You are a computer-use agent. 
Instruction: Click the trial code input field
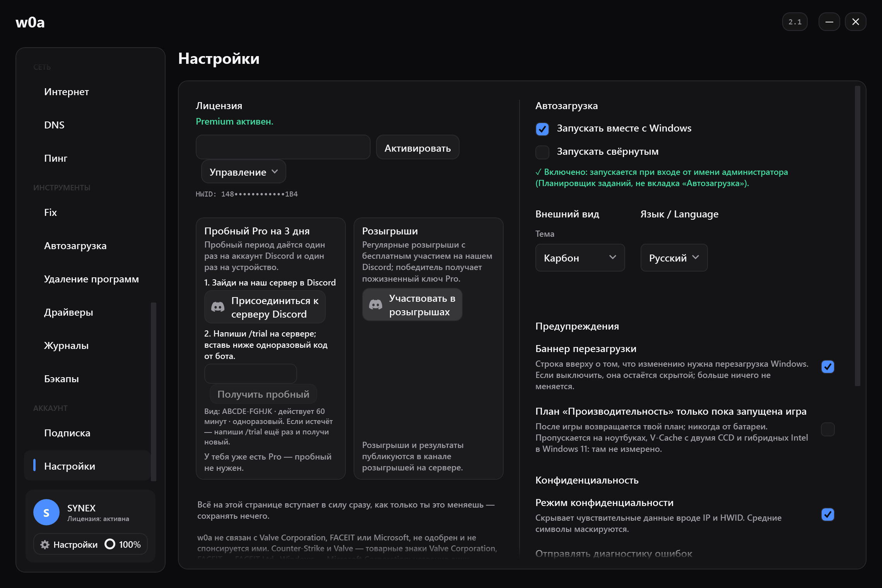(251, 374)
